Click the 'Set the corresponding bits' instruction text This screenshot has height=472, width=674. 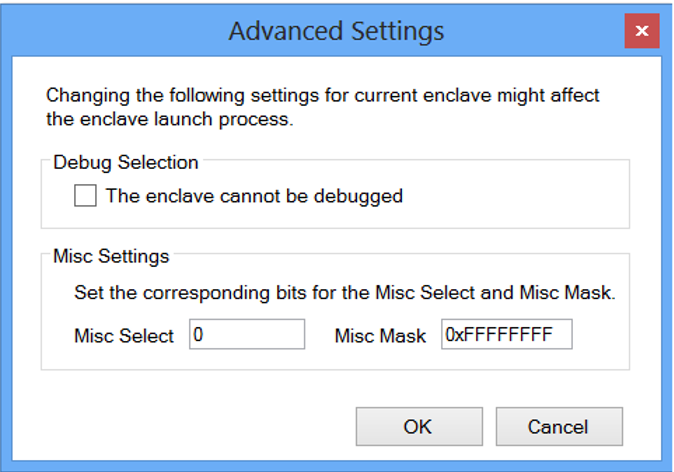[345, 294]
